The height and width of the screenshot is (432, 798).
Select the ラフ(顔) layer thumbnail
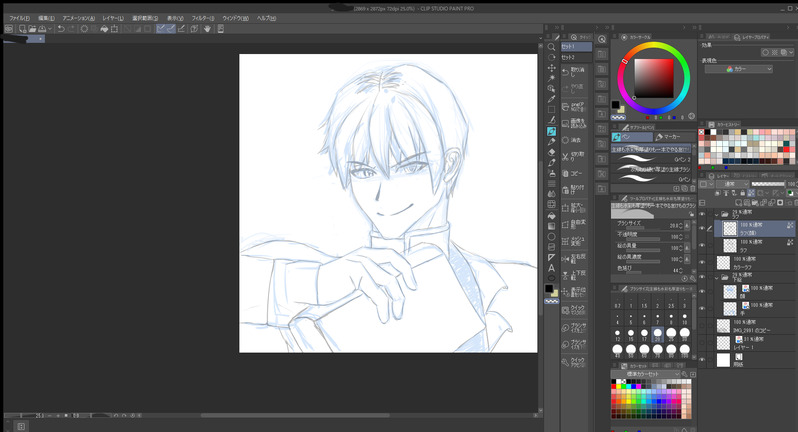tap(730, 228)
